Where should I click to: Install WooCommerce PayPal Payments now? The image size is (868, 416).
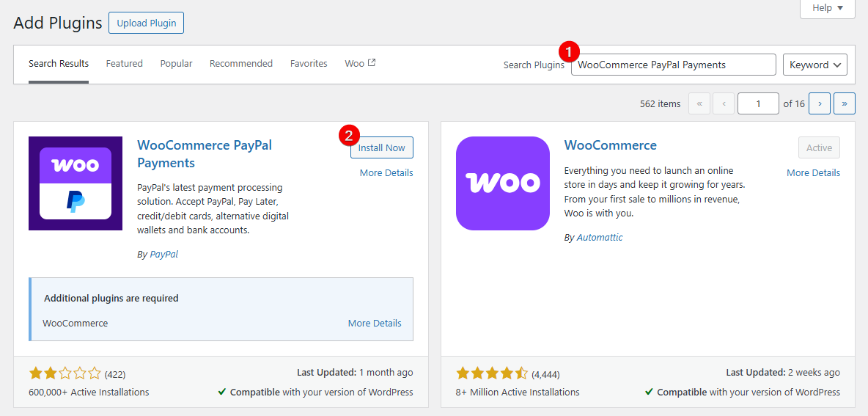point(382,147)
